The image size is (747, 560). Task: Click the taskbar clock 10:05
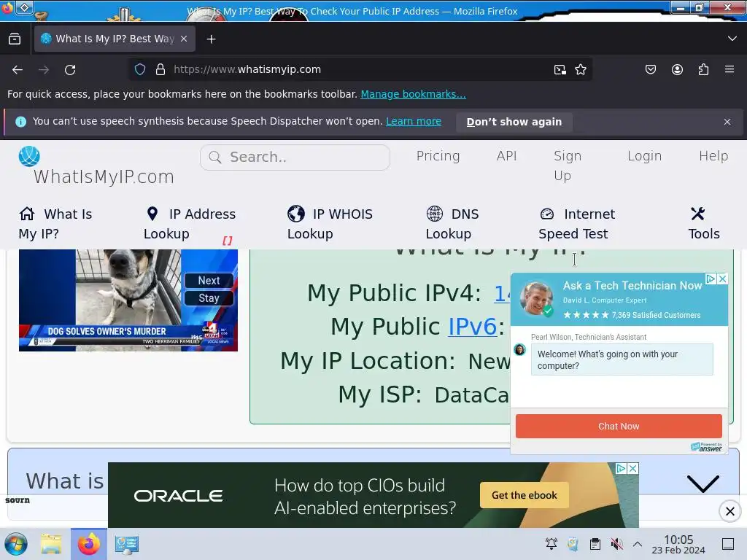tap(678, 544)
